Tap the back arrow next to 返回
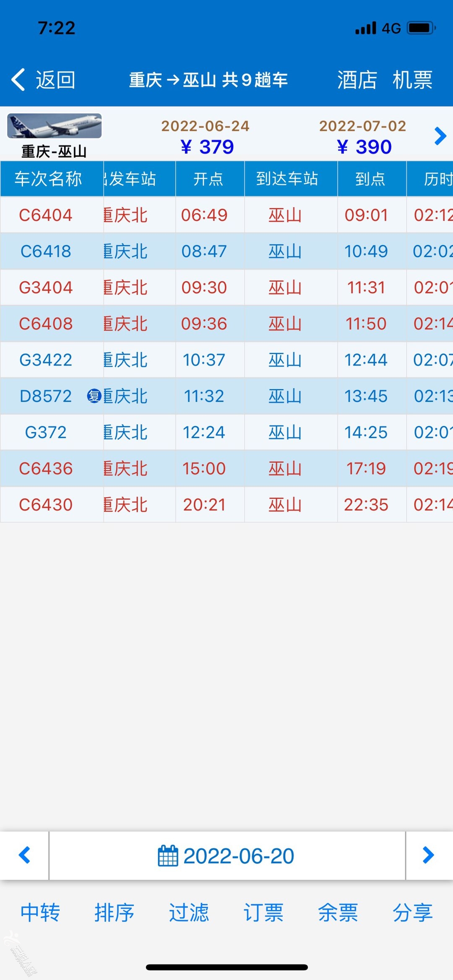The image size is (453, 980). [18, 80]
